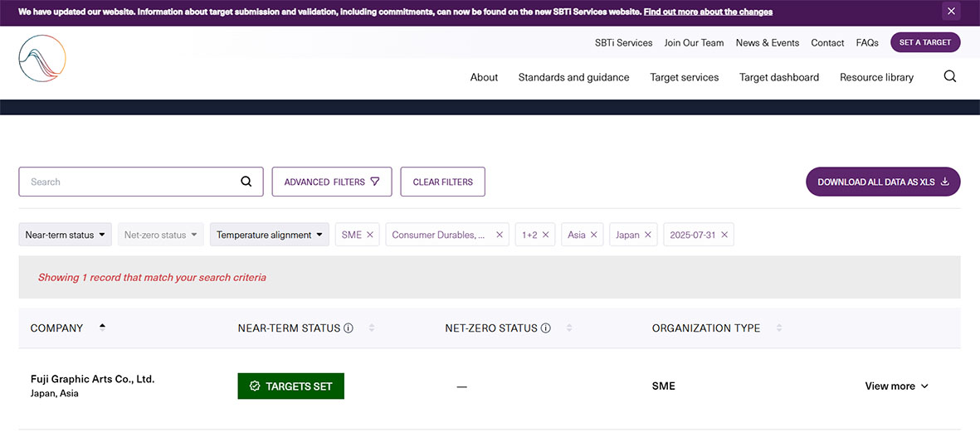This screenshot has height=442, width=980.
Task: Sort by Near-term status column
Action: coord(372,328)
